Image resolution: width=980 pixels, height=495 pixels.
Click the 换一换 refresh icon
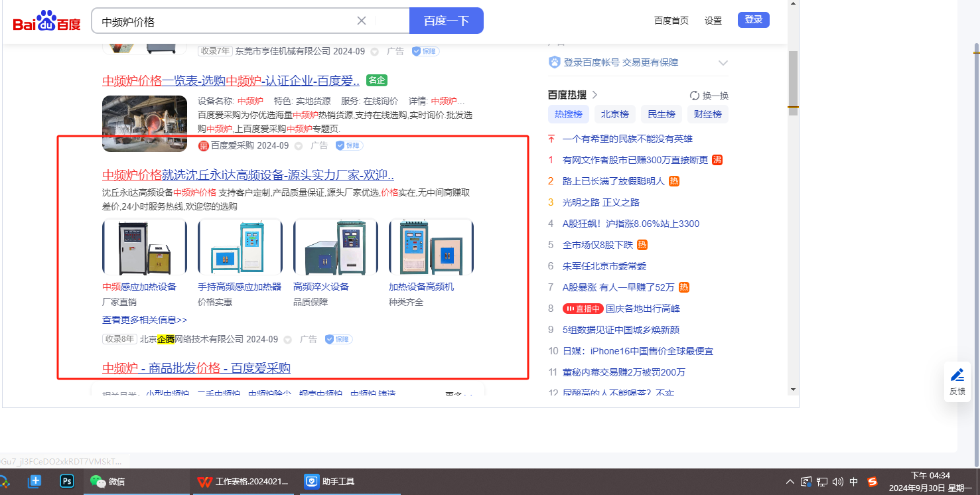tap(695, 96)
